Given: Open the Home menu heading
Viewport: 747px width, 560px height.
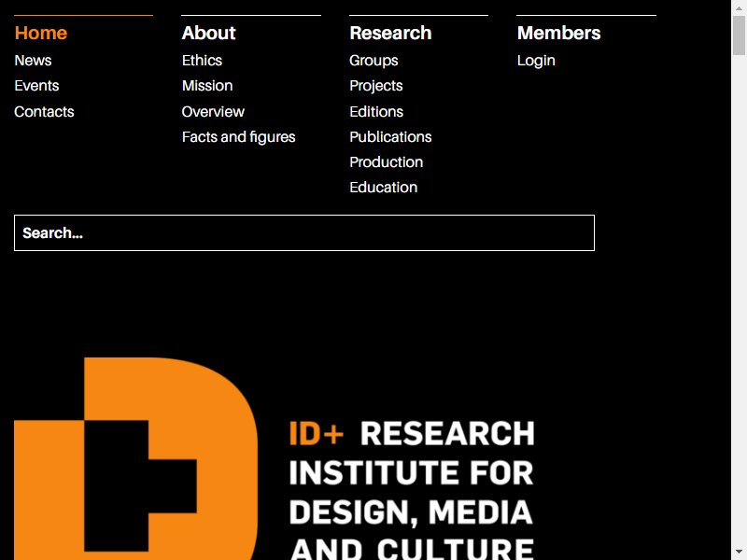Looking at the screenshot, I should click(x=41, y=33).
